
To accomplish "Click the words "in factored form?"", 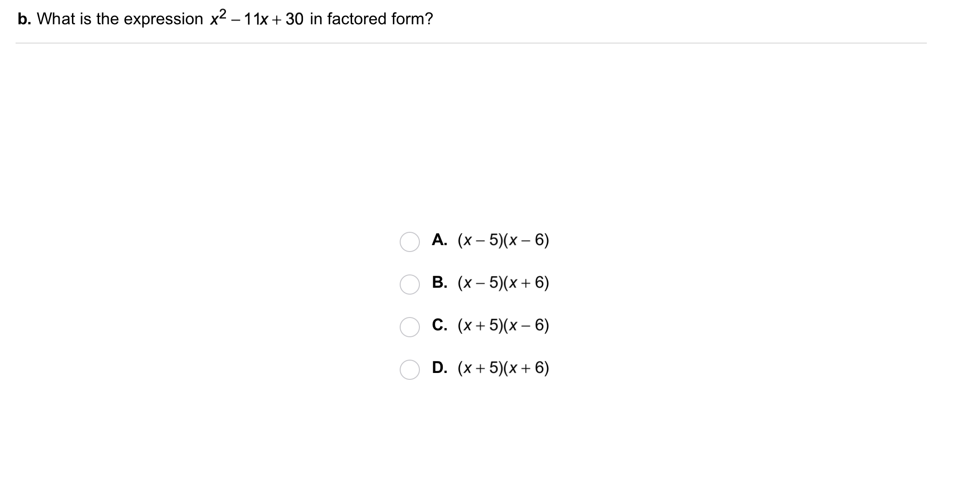I will tap(371, 19).
